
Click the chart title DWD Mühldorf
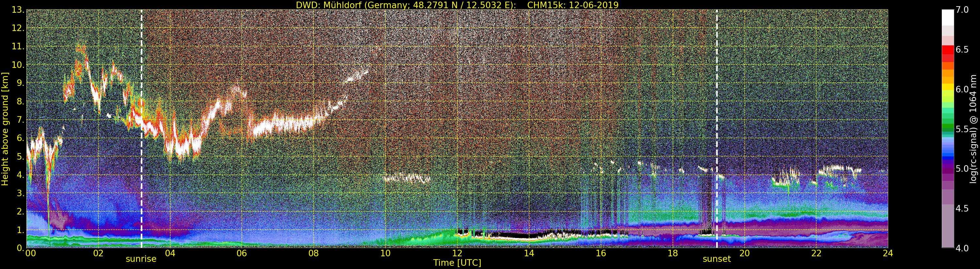457,5
